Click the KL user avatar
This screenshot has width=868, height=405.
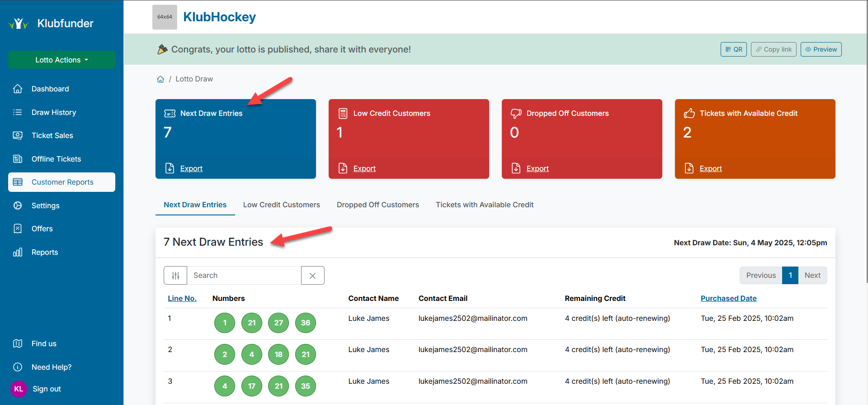pyautogui.click(x=19, y=389)
